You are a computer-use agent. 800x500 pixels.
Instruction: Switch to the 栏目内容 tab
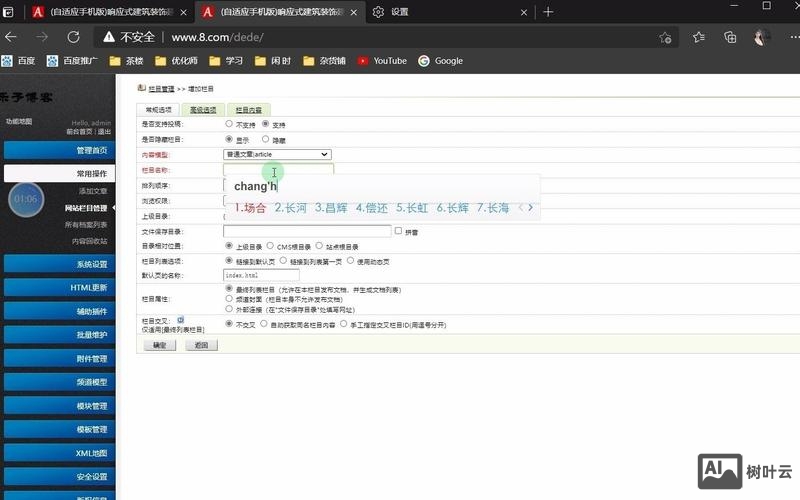248,110
